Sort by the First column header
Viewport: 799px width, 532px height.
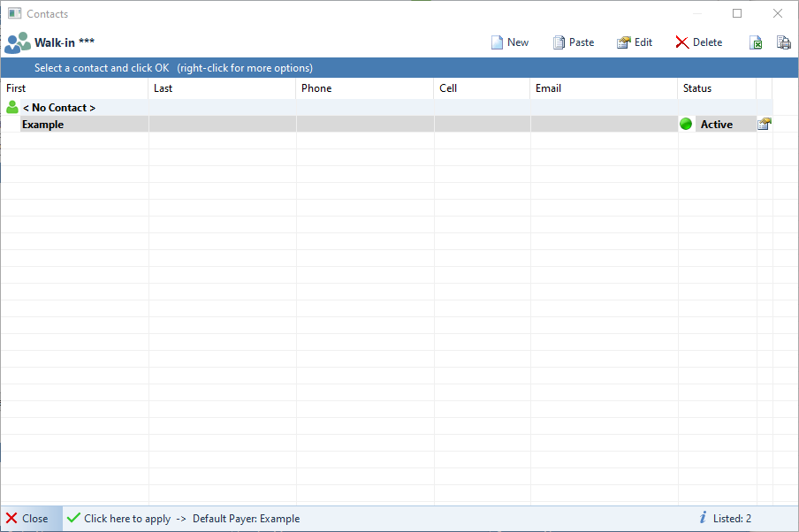coord(74,88)
